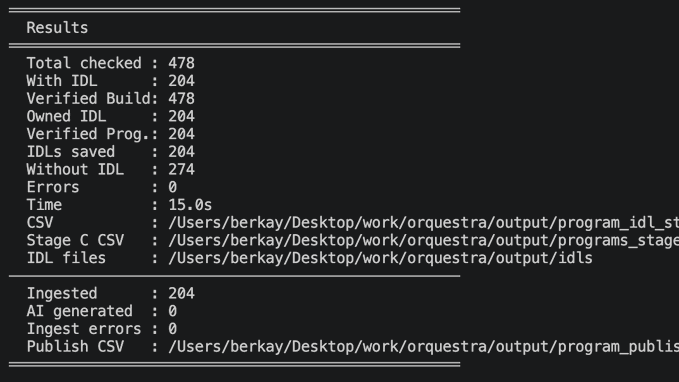Click the Verified Prog. value 204
The height and width of the screenshot is (382, 679).
[x=181, y=134]
